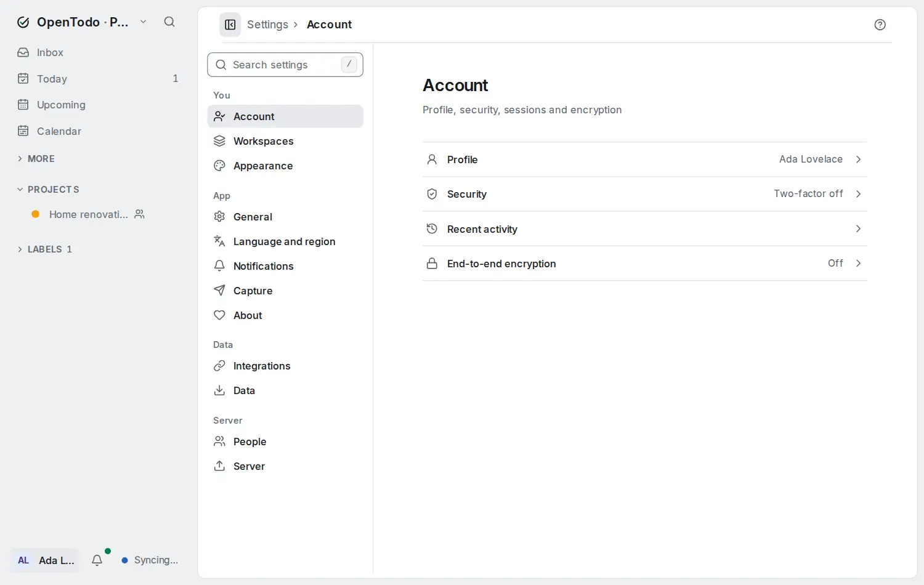Click the Today calendar icon
The height and width of the screenshot is (585, 924).
pyautogui.click(x=23, y=78)
